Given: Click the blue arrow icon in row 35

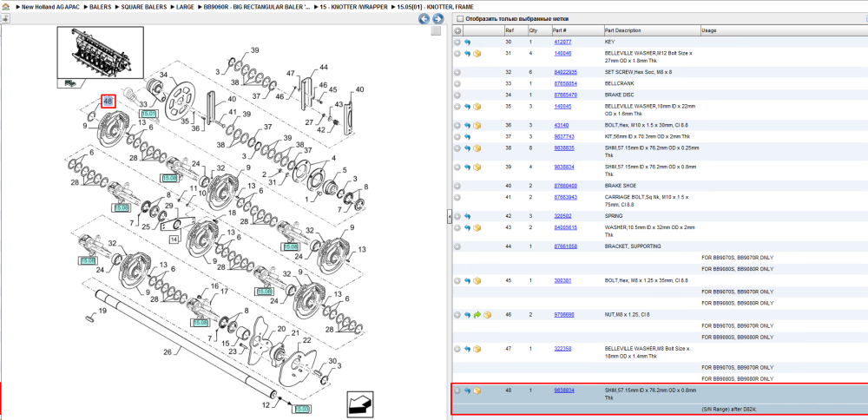Looking at the screenshot, I should pos(467,106).
